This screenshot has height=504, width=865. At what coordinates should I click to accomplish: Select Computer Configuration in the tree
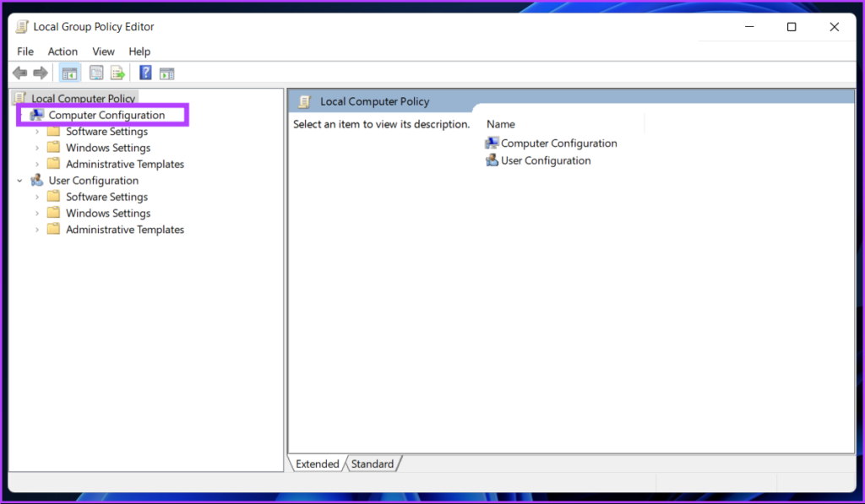tap(106, 115)
